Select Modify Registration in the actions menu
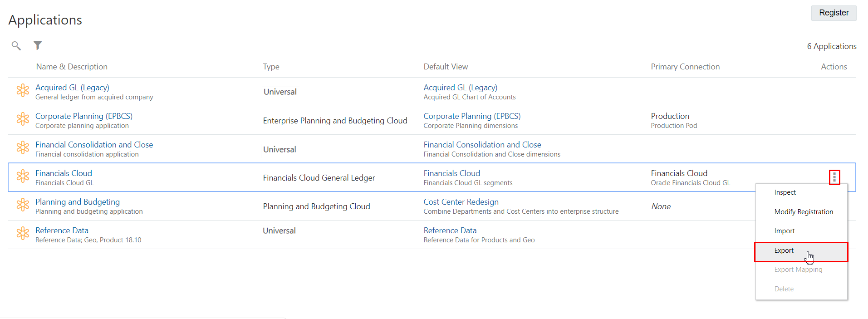The width and height of the screenshot is (868, 319). pos(804,212)
